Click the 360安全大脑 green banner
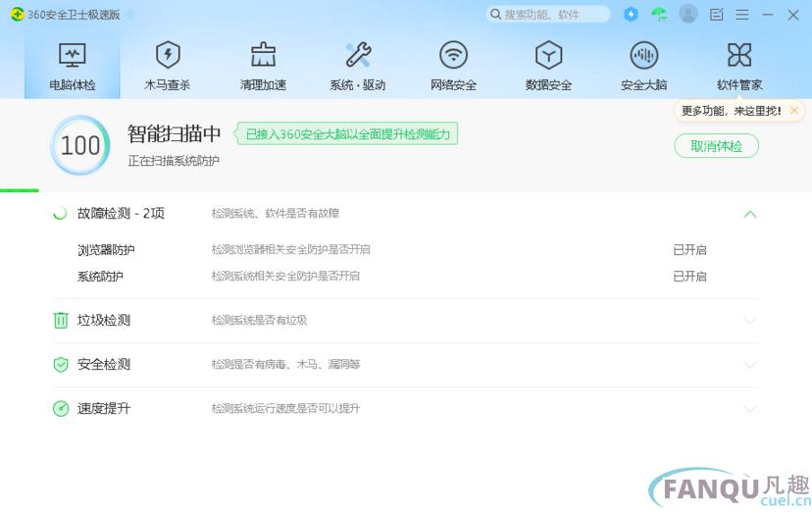The height and width of the screenshot is (512, 812). click(x=347, y=134)
